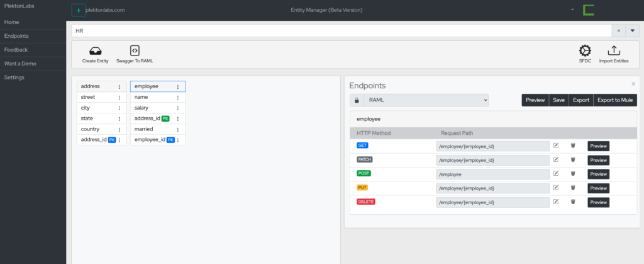Click the Import Entities upload icon

(x=614, y=51)
